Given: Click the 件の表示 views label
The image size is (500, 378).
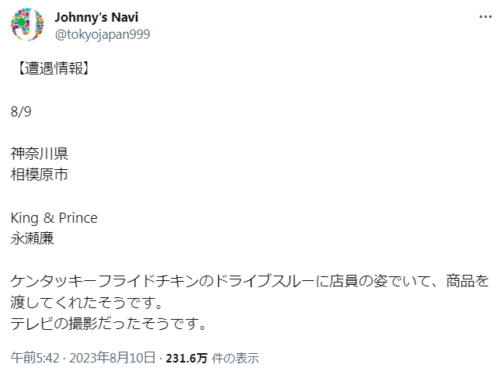Looking at the screenshot, I should point(235,358).
